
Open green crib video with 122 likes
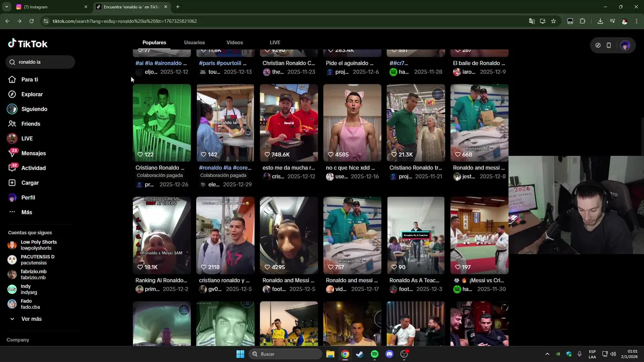pyautogui.click(x=162, y=123)
